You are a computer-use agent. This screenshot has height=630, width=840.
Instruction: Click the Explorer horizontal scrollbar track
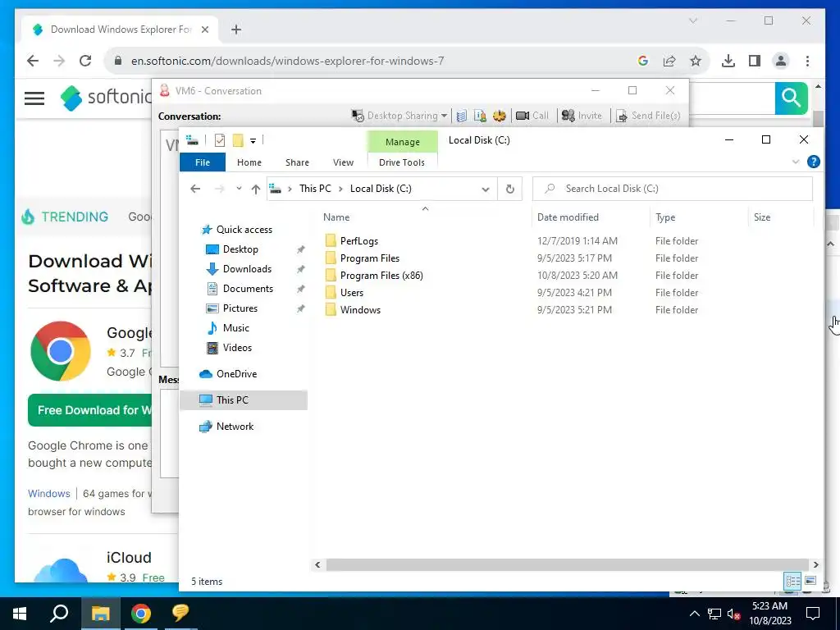[567, 564]
